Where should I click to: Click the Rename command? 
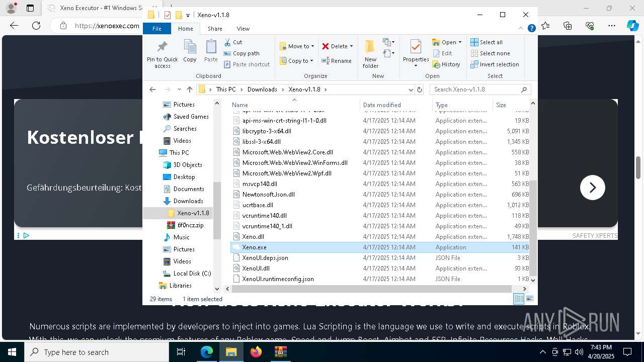click(337, 61)
